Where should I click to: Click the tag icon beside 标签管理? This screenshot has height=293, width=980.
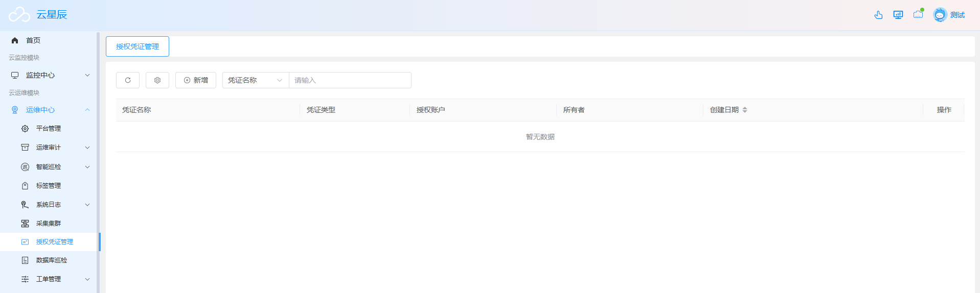click(x=25, y=186)
